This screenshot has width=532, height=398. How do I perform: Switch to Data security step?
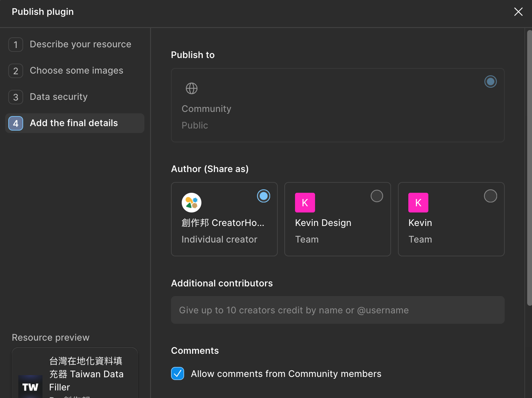(x=58, y=97)
